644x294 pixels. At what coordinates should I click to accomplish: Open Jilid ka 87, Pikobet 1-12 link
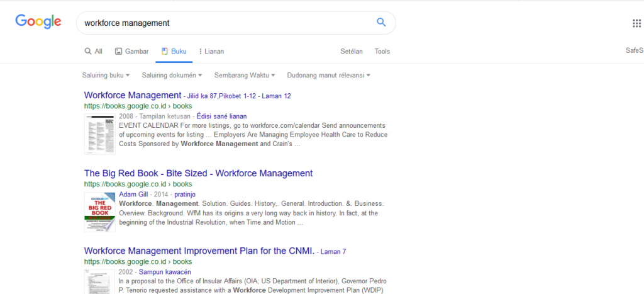(222, 96)
